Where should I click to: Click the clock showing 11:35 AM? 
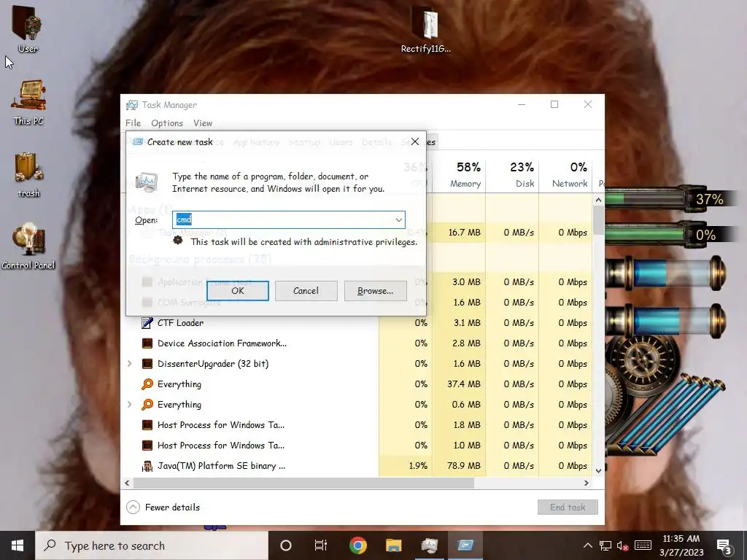pyautogui.click(x=681, y=539)
